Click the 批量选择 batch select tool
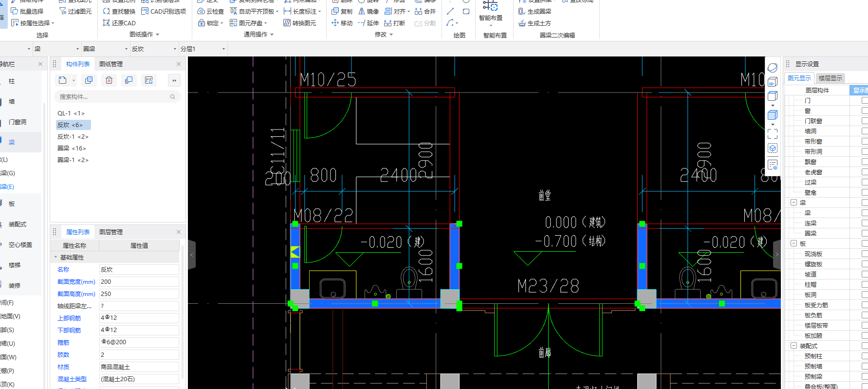Viewport: 868px width, 389px height. point(27,11)
